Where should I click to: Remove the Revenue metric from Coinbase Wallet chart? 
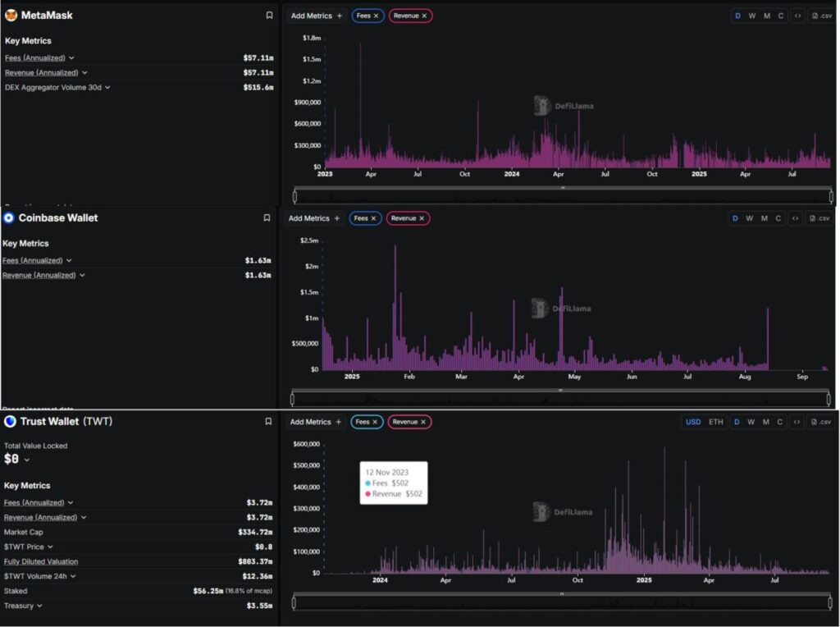click(424, 217)
